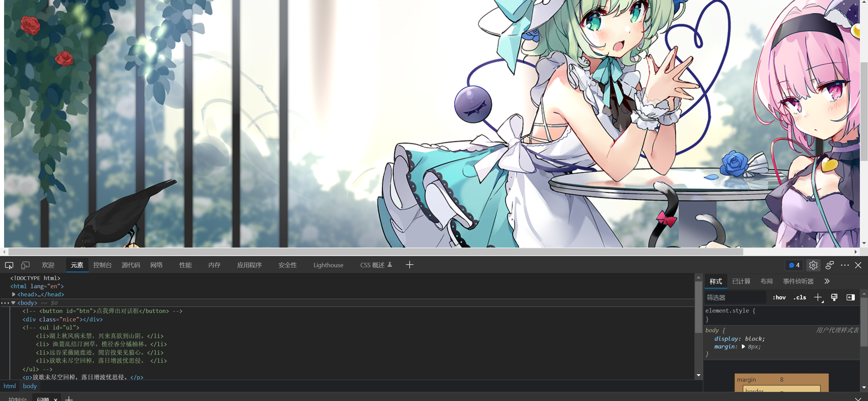Screen dimensions: 868x401
Task: Toggle the :hov element state panel
Action: pyautogui.click(x=779, y=297)
